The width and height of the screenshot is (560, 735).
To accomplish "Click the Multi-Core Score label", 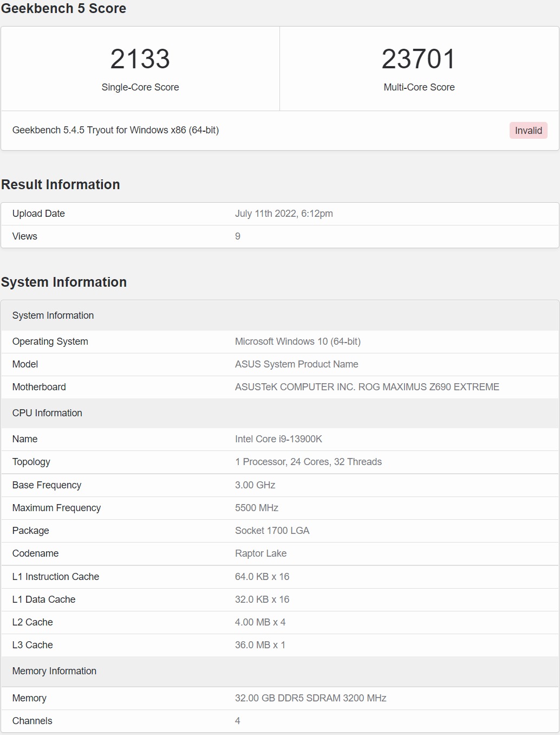I will coord(419,87).
